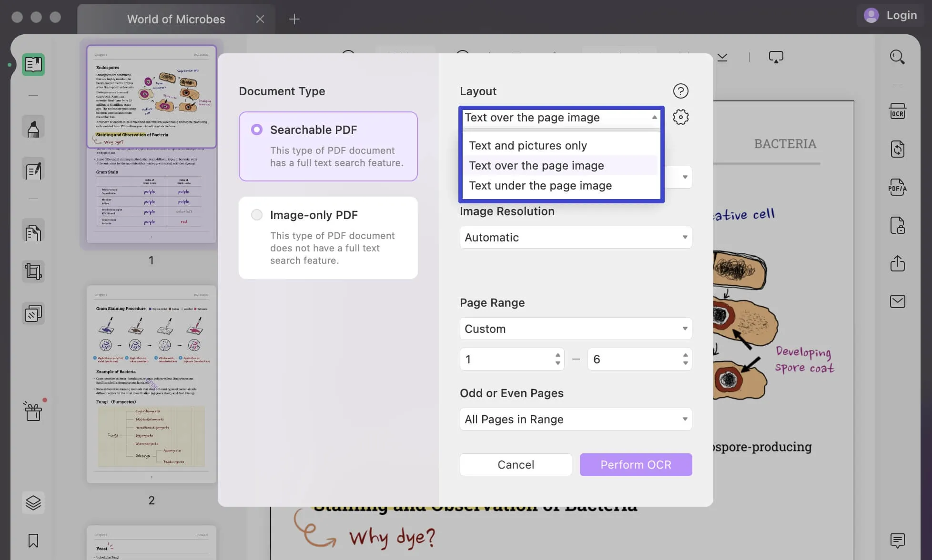Click the Perform OCR button
932x560 pixels.
[636, 464]
